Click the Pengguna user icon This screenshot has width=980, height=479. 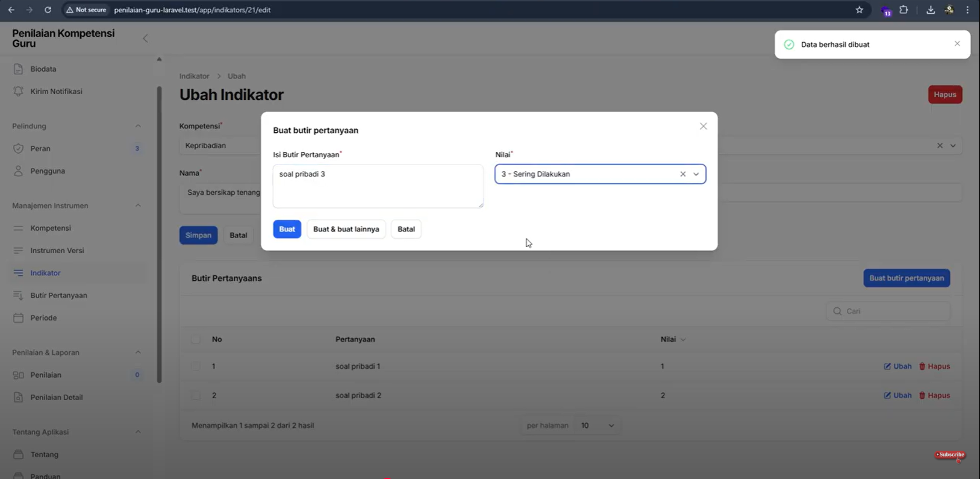pyautogui.click(x=18, y=171)
